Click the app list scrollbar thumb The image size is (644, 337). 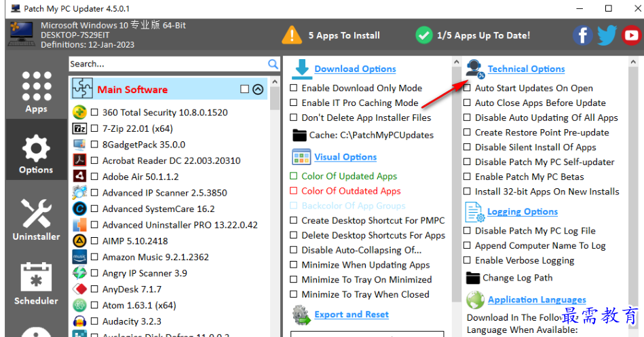pyautogui.click(x=275, y=98)
